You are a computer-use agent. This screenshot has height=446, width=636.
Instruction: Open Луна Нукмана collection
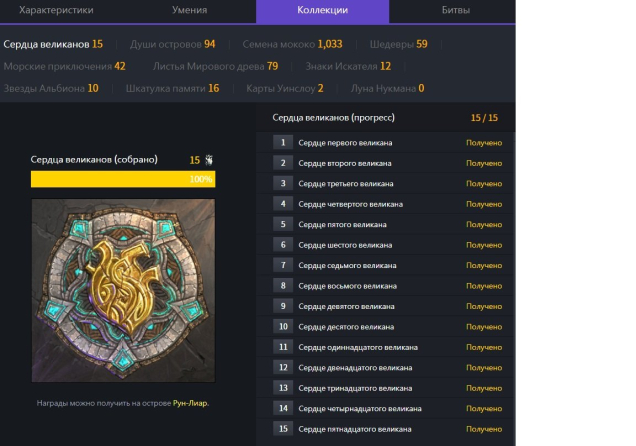(x=387, y=88)
